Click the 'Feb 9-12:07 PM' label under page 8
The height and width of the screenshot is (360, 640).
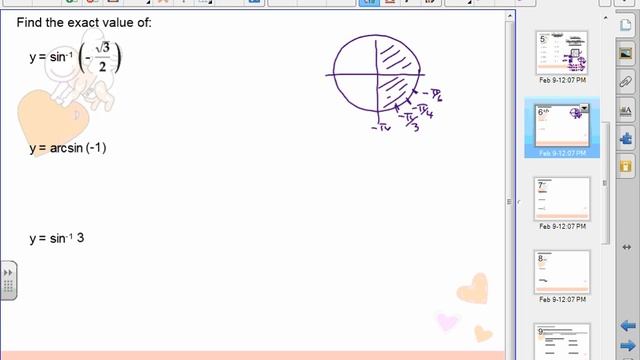point(562,300)
